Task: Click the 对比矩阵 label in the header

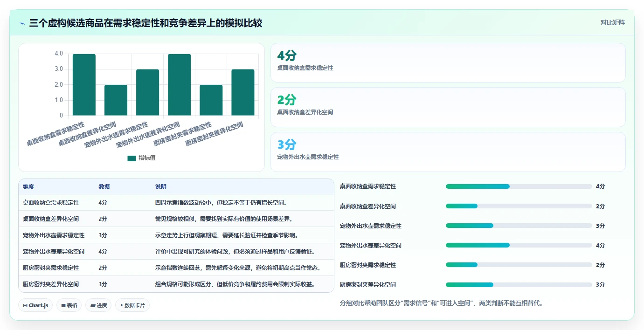Action: click(612, 22)
